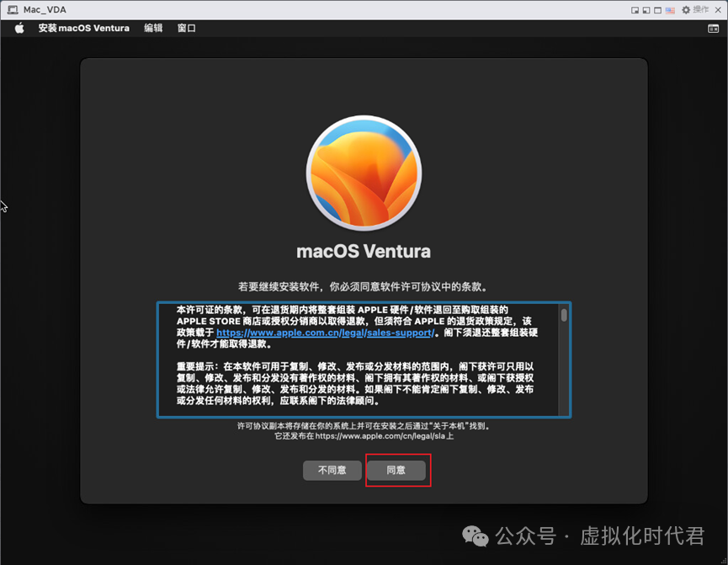Click the macOS Ventura logo image
This screenshot has height=565, width=728.
[364, 173]
